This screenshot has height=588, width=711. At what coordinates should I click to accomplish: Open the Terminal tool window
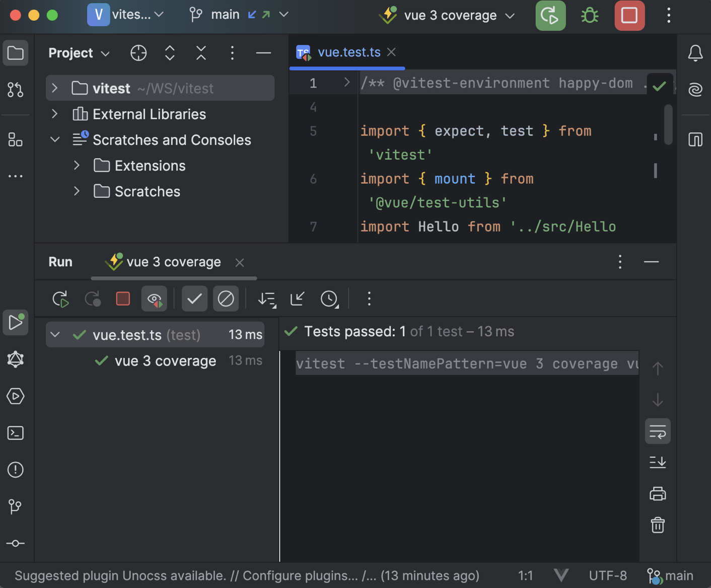point(15,433)
